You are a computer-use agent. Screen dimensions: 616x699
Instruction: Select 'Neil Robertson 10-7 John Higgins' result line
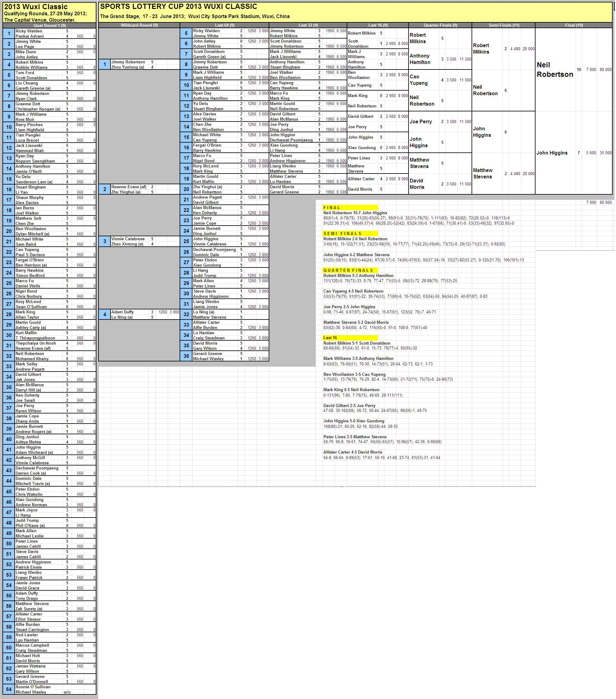click(x=355, y=213)
